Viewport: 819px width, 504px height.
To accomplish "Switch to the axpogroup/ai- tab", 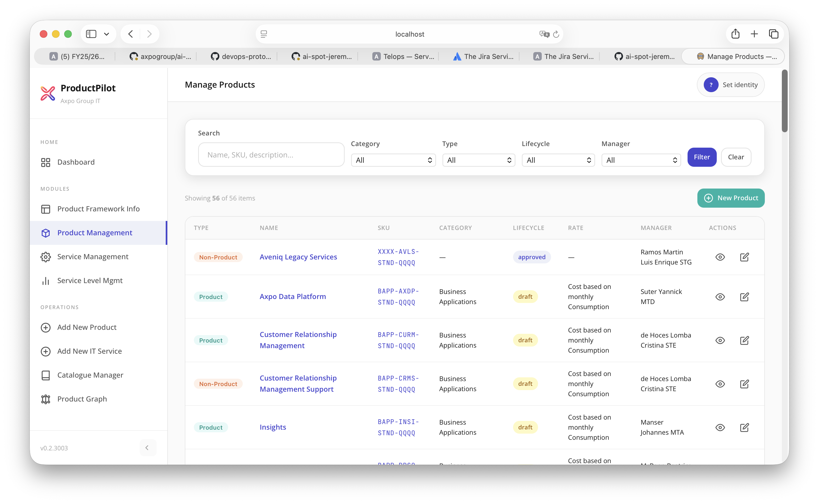I will pos(160,57).
